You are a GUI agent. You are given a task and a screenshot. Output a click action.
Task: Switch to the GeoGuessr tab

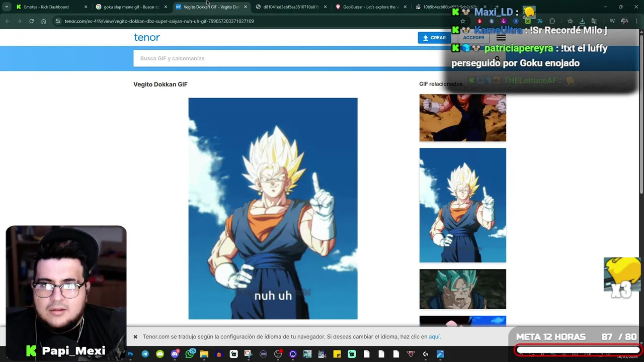click(x=371, y=7)
